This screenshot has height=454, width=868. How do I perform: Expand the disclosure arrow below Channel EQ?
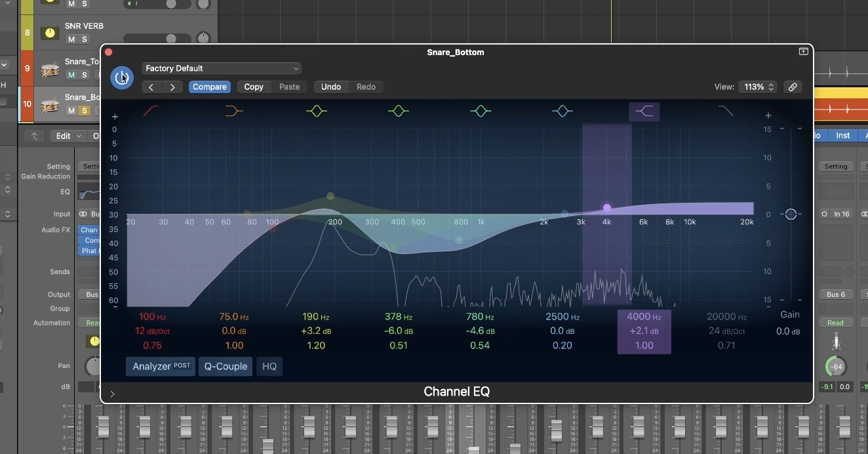tap(112, 394)
